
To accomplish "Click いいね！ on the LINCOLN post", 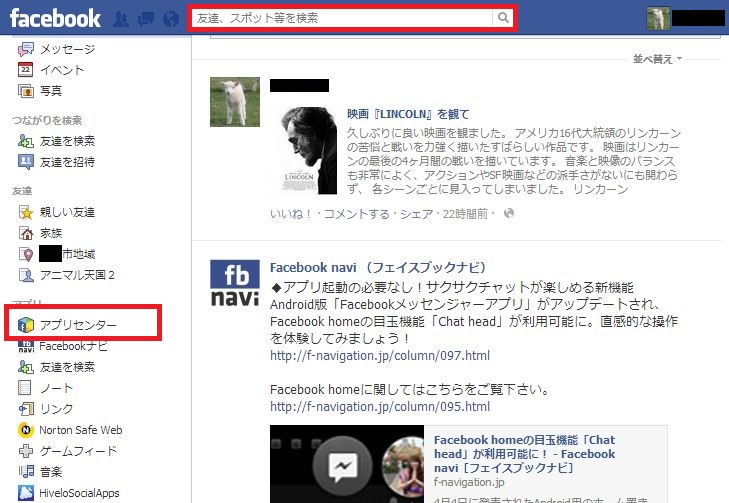I will (x=291, y=214).
